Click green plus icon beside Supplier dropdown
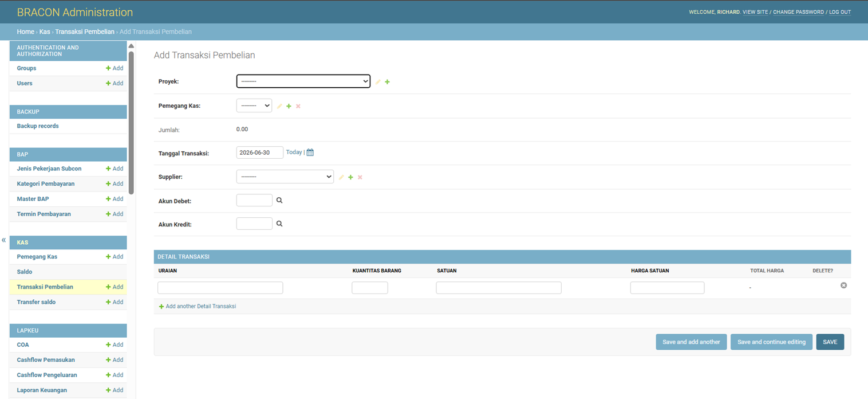 (351, 177)
